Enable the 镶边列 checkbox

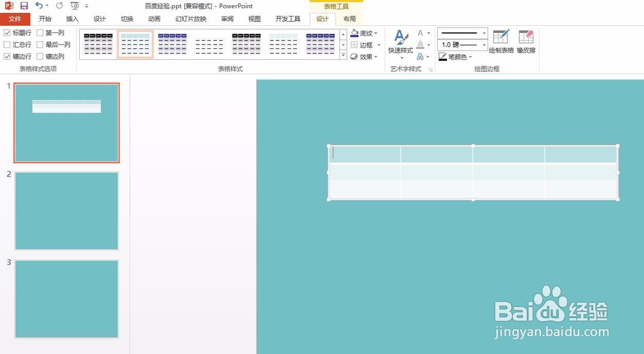coord(40,56)
